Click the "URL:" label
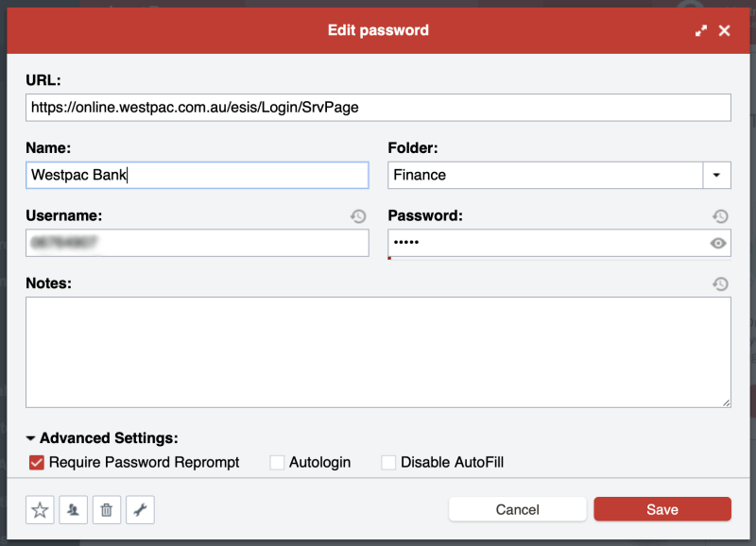 [43, 80]
